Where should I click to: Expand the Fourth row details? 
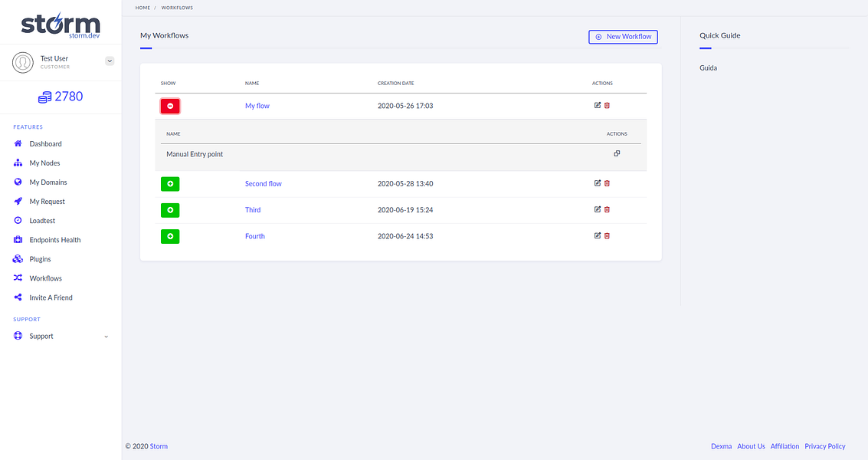(170, 236)
